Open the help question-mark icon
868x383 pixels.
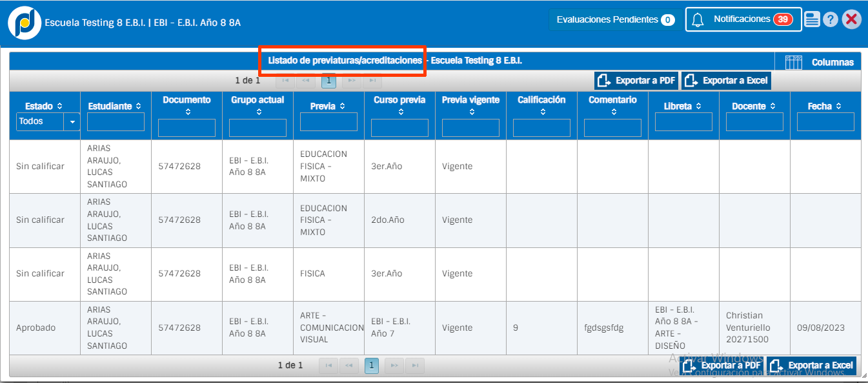coord(831,19)
